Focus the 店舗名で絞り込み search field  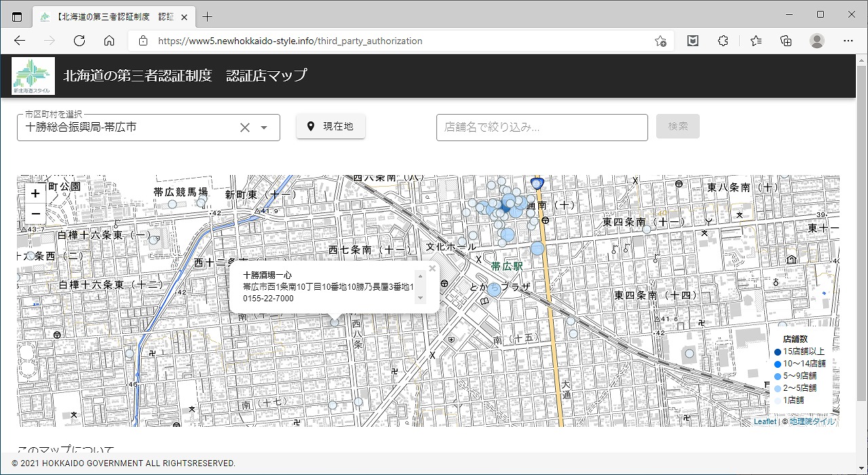[x=542, y=127]
